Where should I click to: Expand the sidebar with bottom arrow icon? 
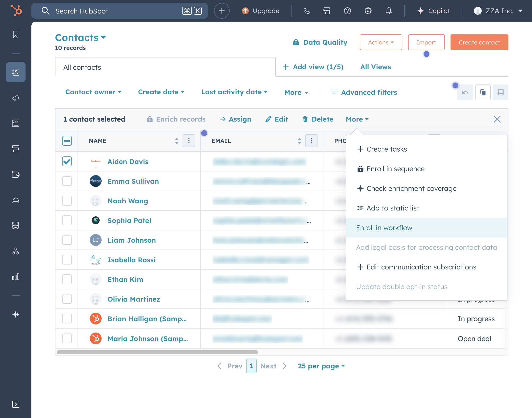[x=16, y=404]
